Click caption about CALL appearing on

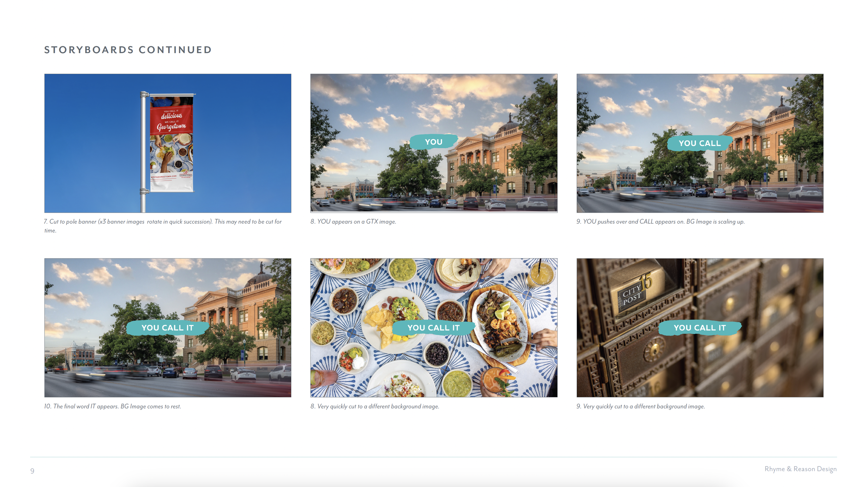[660, 222]
